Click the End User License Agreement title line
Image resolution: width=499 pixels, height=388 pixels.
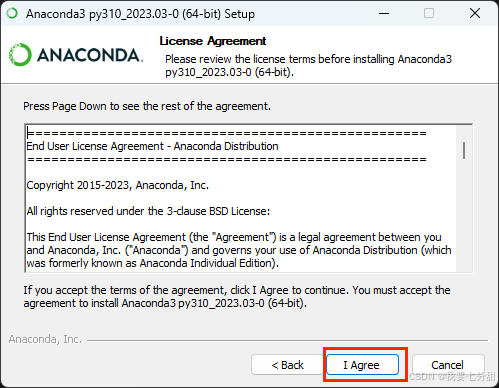click(152, 146)
